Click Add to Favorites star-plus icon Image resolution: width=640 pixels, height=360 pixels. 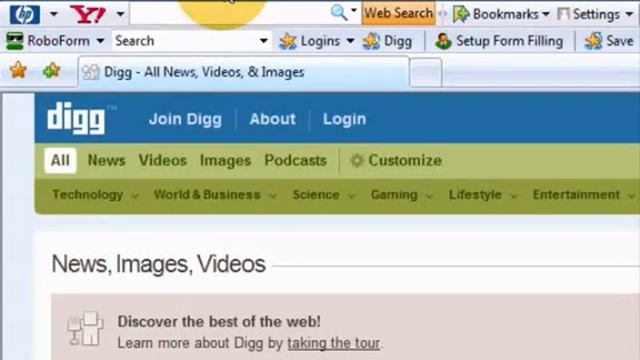[51, 70]
